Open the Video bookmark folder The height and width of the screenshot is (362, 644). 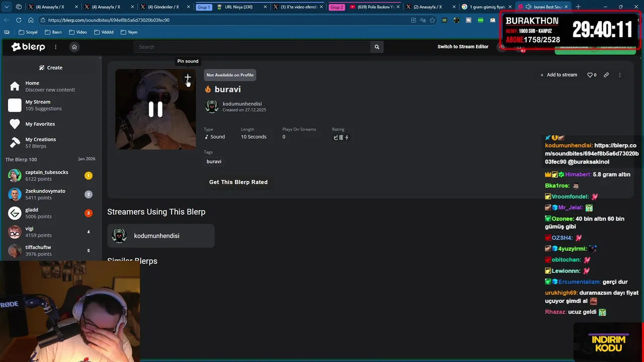(x=77, y=32)
